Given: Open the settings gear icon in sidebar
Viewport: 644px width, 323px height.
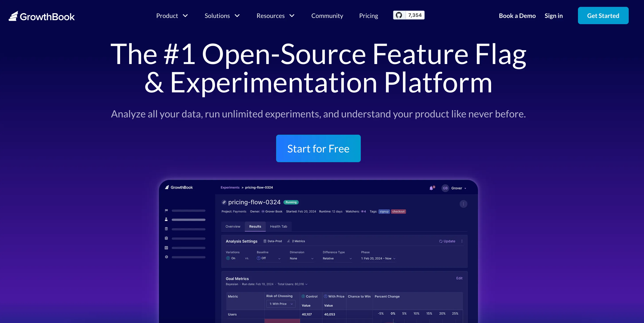Looking at the screenshot, I should (x=166, y=257).
